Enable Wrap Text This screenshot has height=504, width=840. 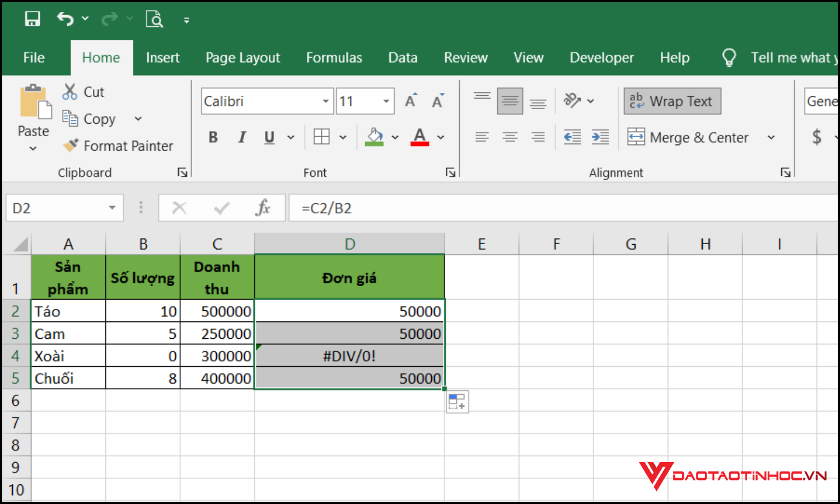[x=672, y=101]
